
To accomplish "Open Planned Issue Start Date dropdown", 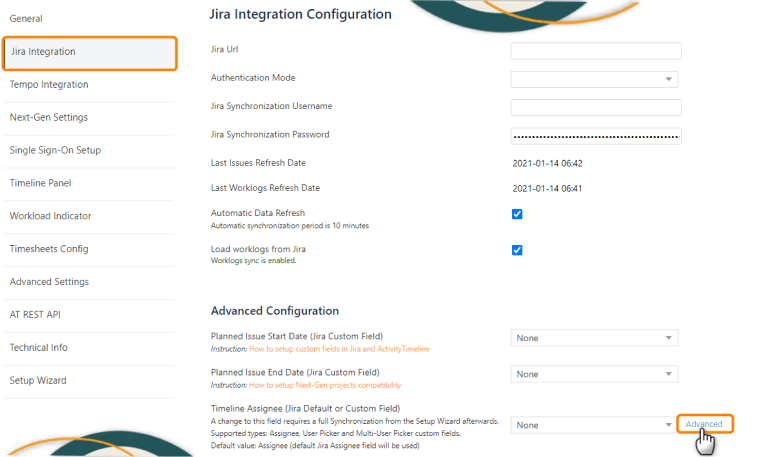I will pos(594,338).
